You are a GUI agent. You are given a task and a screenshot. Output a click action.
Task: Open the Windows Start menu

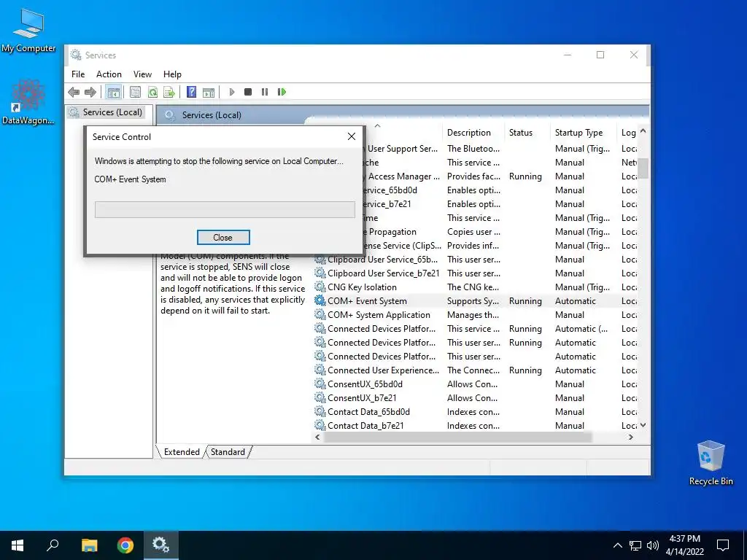click(x=18, y=545)
